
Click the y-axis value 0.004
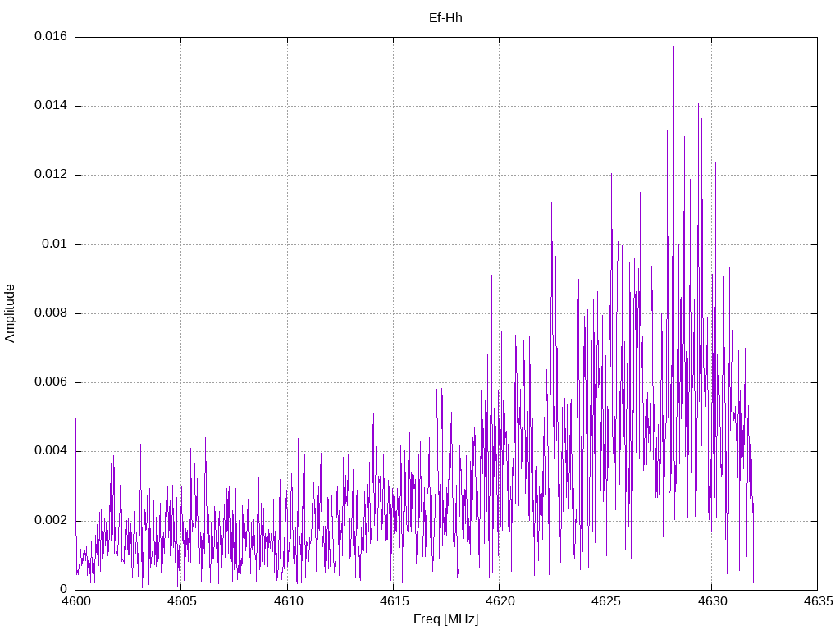(x=51, y=451)
